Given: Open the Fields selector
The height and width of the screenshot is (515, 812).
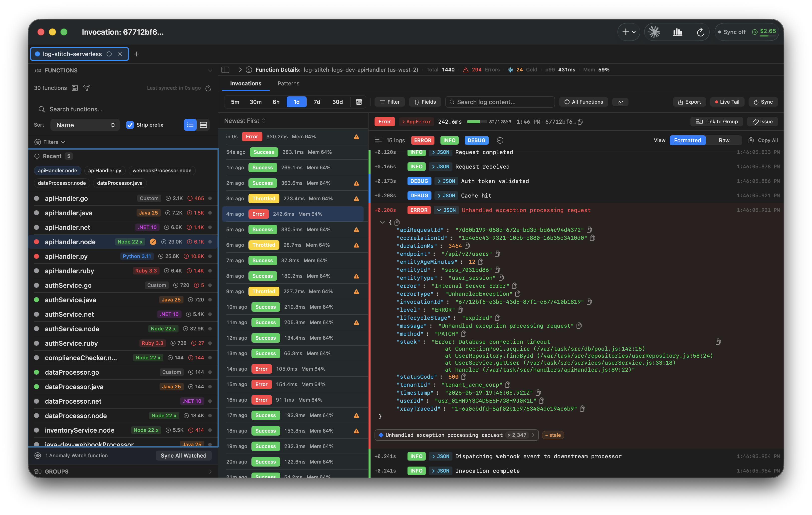Looking at the screenshot, I should point(425,102).
